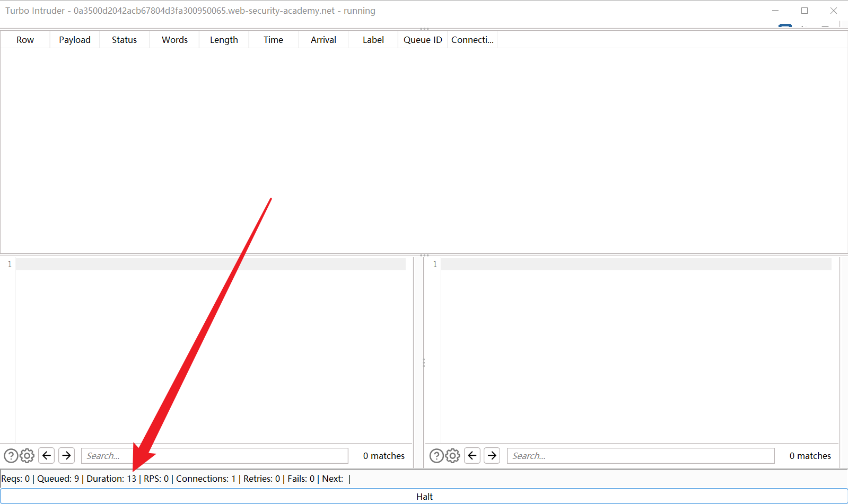This screenshot has height=504, width=848.
Task: Halt the running Turbo Intruder attack
Action: click(424, 497)
